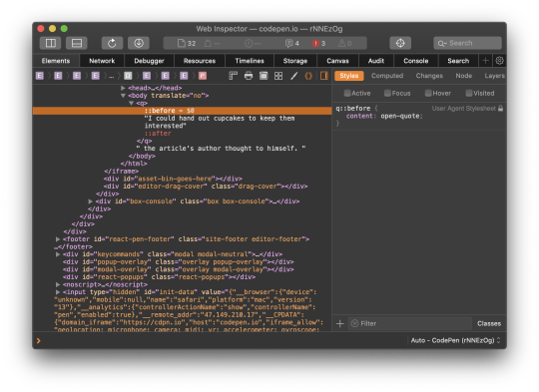The image size is (539, 392).
Task: Open the Storage tab
Action: (x=295, y=61)
